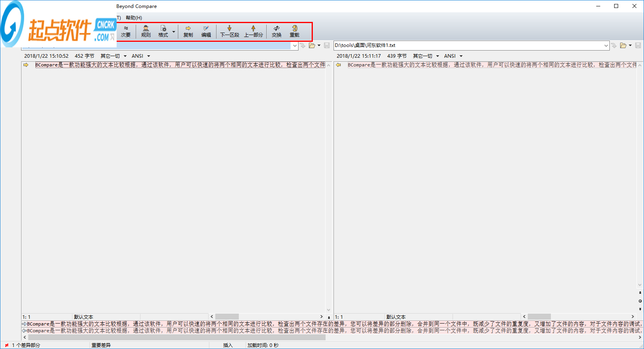Click the 交换 (swap sides) icon
Screen dimensions: 644x349
tap(277, 31)
